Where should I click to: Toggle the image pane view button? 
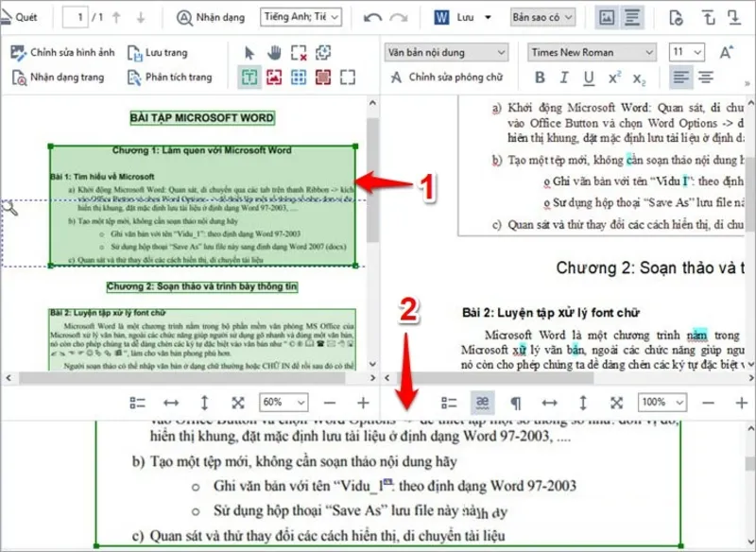pos(607,17)
